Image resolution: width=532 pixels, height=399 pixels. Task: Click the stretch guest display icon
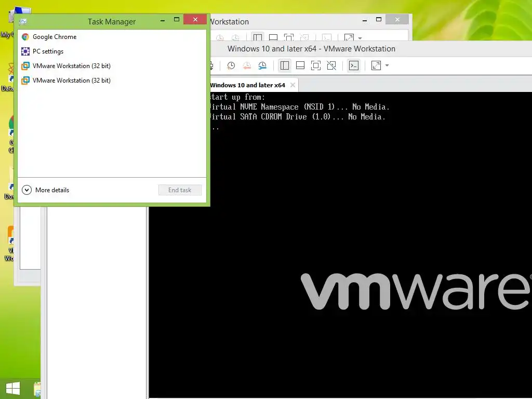pos(376,65)
